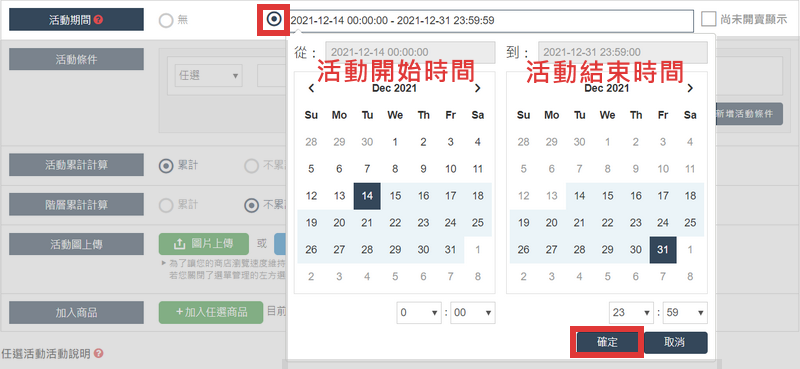Open start time hour dropdown showing 0
The height and width of the screenshot is (369, 800).
419,312
